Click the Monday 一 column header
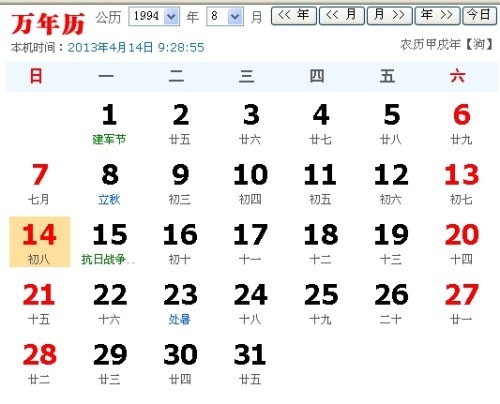 106,76
